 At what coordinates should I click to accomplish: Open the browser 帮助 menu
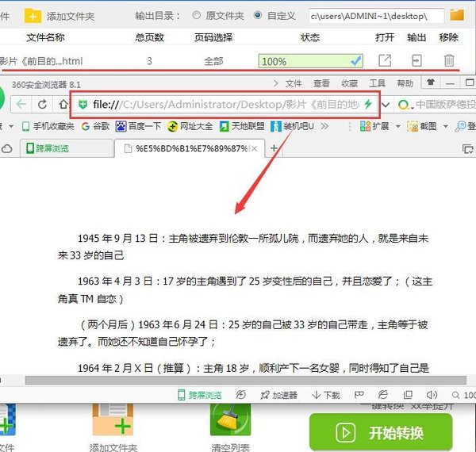pos(405,83)
